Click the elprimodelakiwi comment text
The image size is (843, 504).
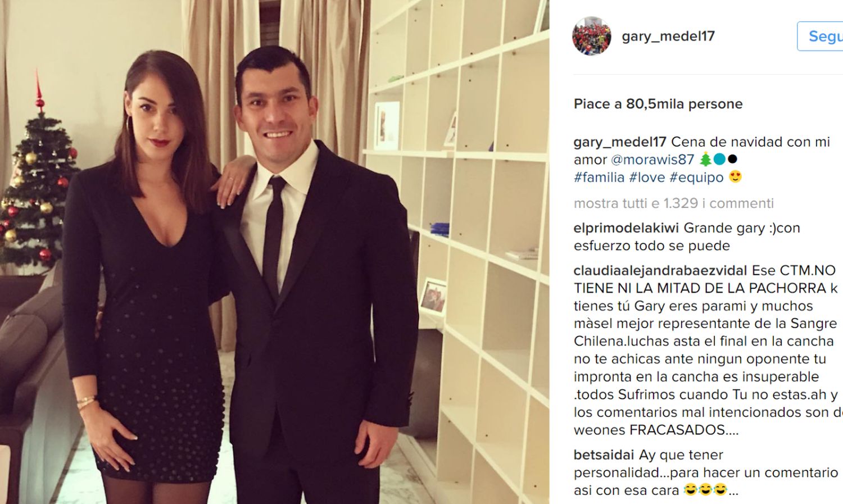click(687, 237)
